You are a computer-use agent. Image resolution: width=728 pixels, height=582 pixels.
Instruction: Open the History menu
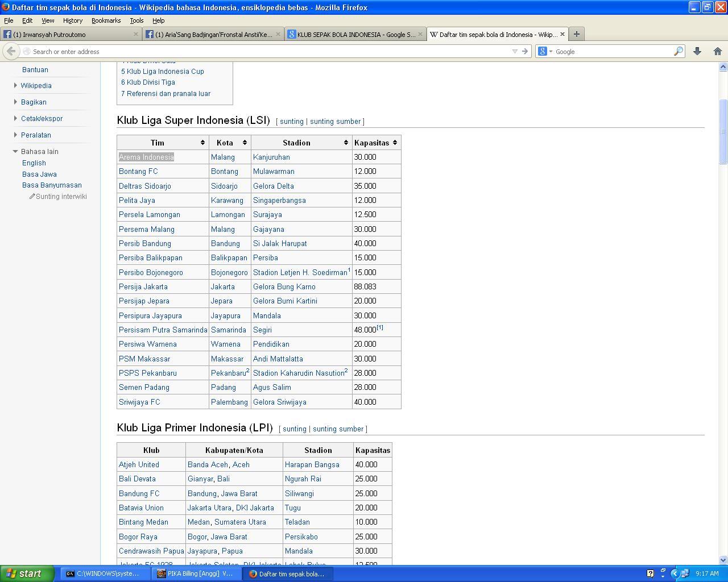[x=73, y=20]
